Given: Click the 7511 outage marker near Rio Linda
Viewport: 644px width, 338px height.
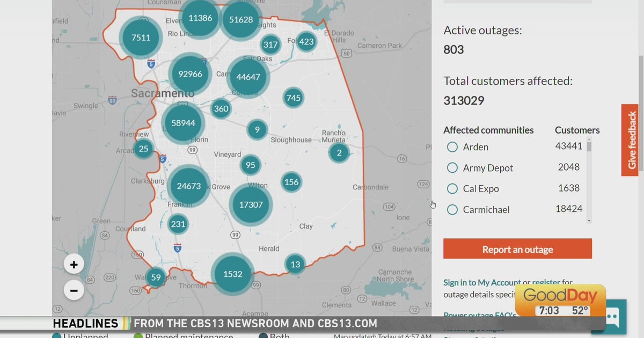Looking at the screenshot, I should [140, 38].
